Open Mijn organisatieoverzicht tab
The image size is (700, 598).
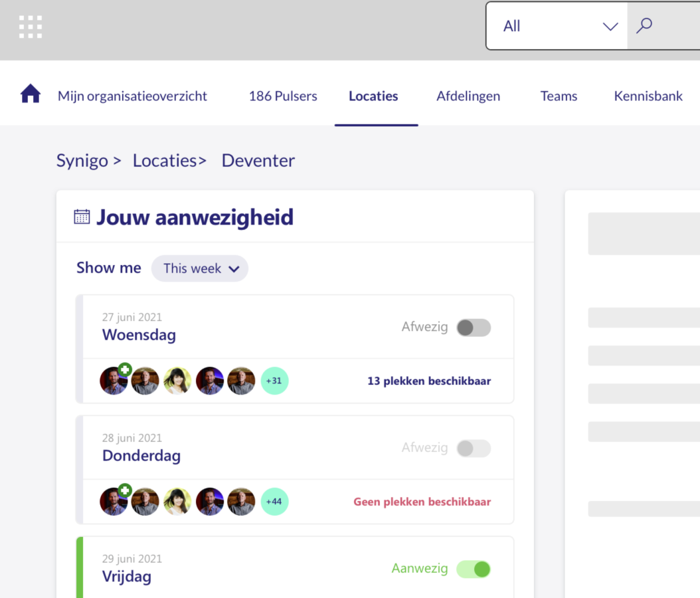132,96
